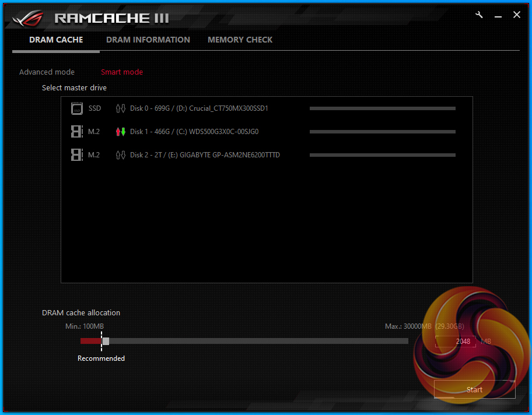Click the 'M.2' label for Disk 1

94,132
